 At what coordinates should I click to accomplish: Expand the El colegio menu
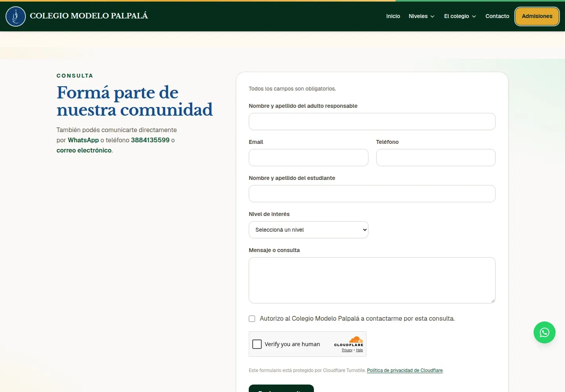point(460,16)
